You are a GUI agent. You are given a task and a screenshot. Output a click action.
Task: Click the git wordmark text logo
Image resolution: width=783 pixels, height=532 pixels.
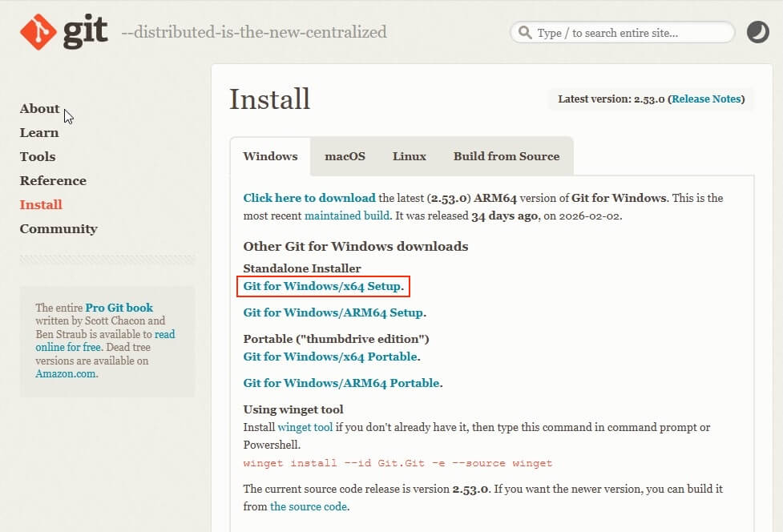[86, 32]
